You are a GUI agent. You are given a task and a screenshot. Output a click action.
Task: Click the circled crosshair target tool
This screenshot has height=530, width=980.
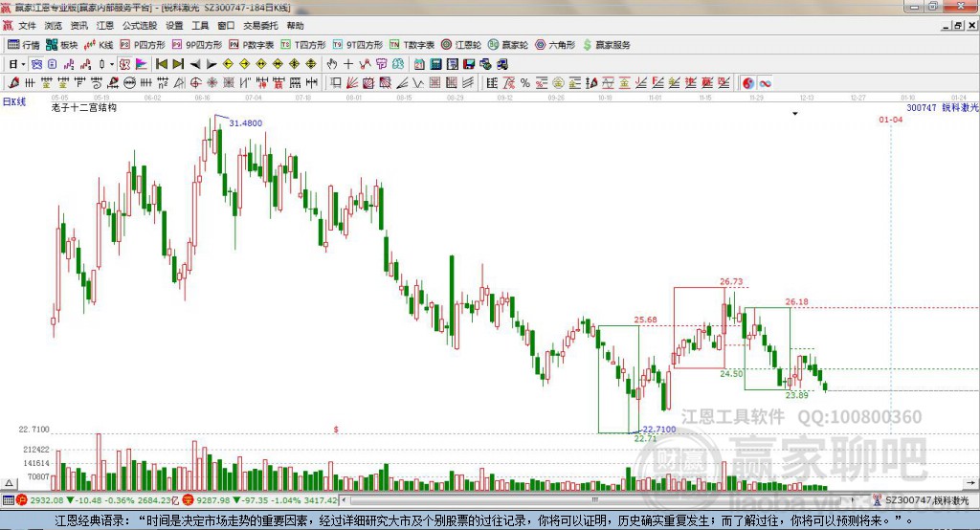[195, 83]
